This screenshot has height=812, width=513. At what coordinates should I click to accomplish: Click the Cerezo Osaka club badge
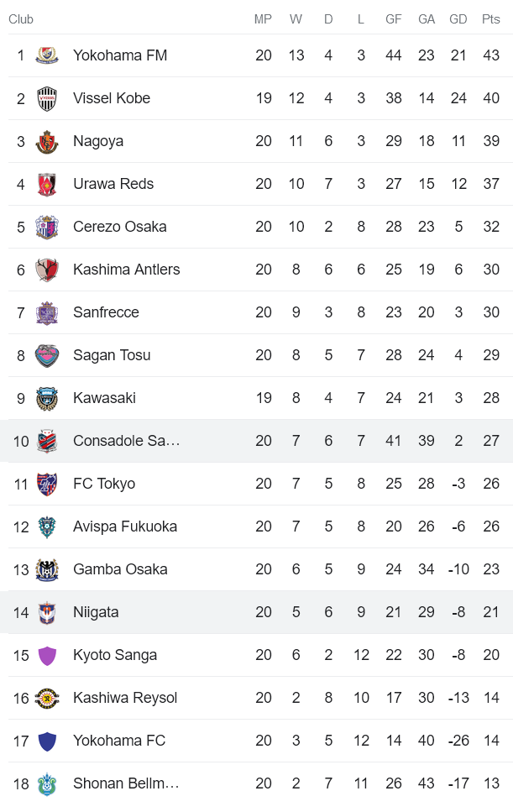click(48, 227)
